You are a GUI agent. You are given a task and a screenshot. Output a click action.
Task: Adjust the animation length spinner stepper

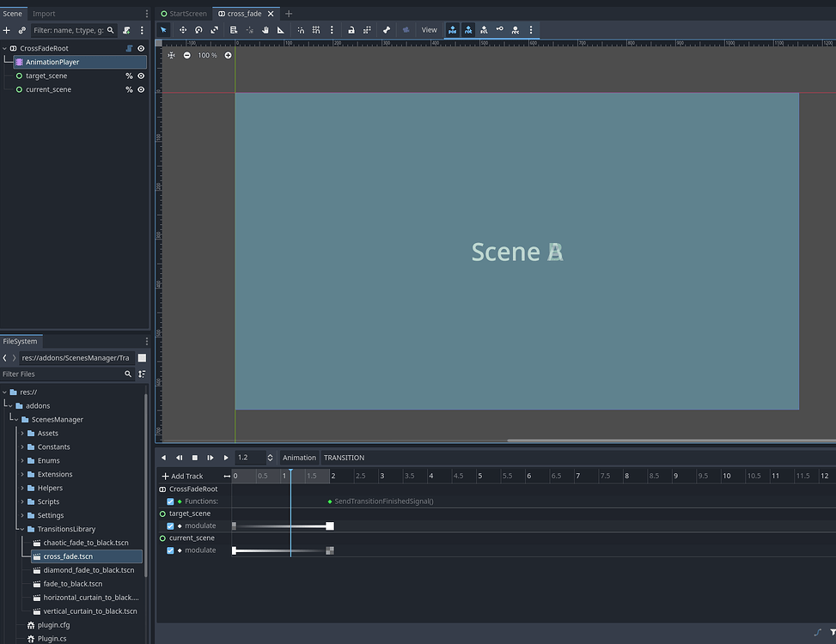point(269,457)
